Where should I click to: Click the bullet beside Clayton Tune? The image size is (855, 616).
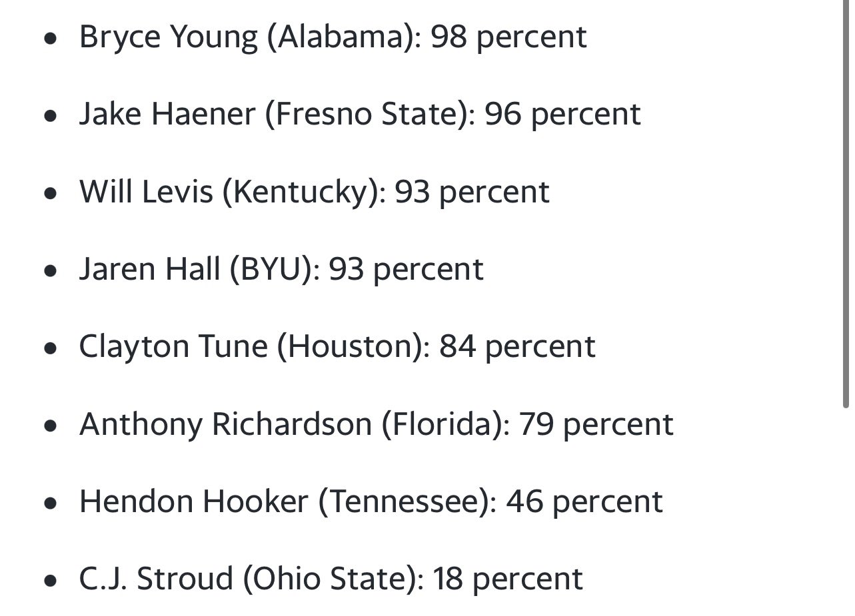tap(51, 348)
